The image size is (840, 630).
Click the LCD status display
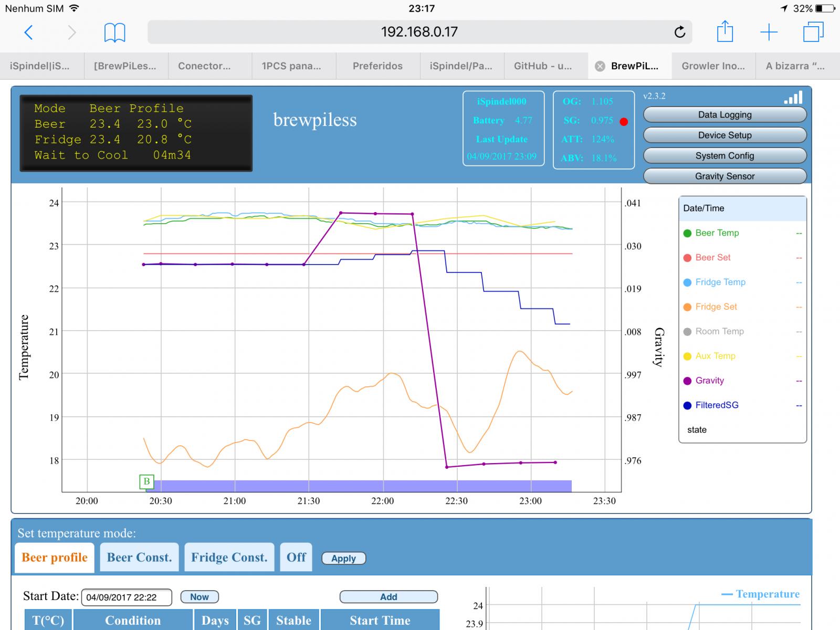tap(136, 133)
